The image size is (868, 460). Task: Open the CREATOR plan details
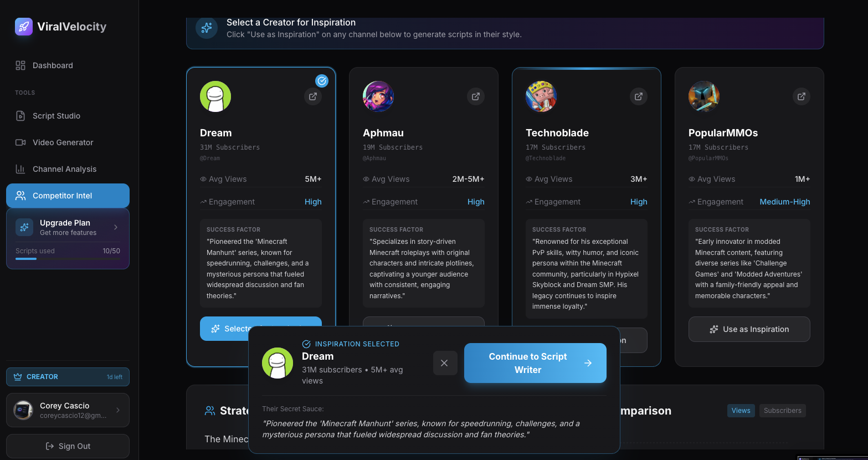[x=68, y=377]
